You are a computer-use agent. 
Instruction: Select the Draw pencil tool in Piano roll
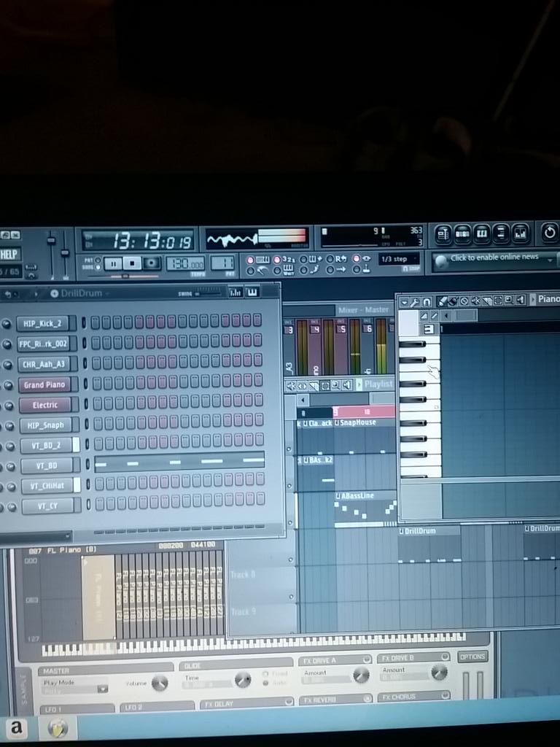tap(443, 301)
